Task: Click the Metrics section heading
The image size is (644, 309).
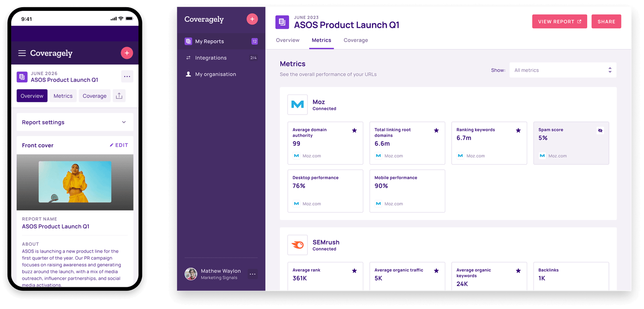Action: [293, 64]
